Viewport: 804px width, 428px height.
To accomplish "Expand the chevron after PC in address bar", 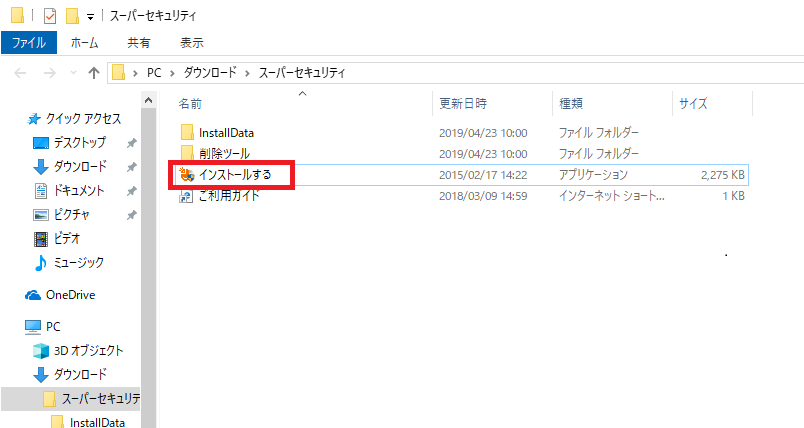I will coord(171,73).
